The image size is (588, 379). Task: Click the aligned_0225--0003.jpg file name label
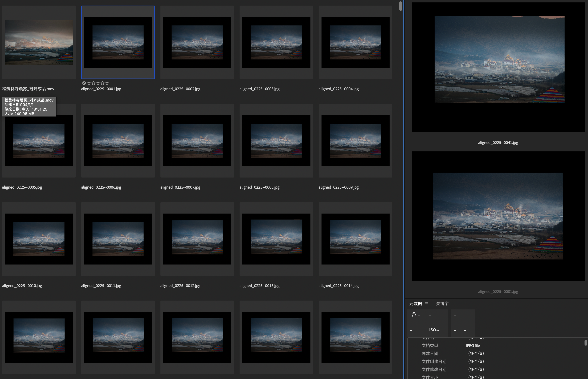[259, 89]
